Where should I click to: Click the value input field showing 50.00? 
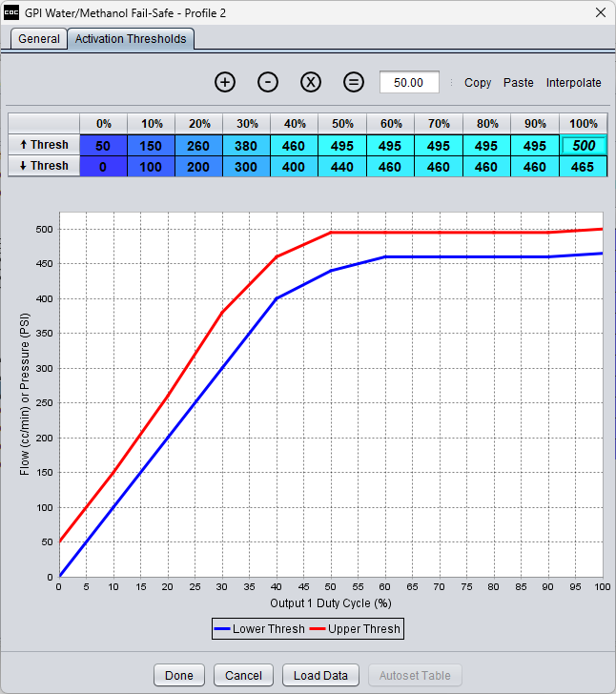click(409, 83)
